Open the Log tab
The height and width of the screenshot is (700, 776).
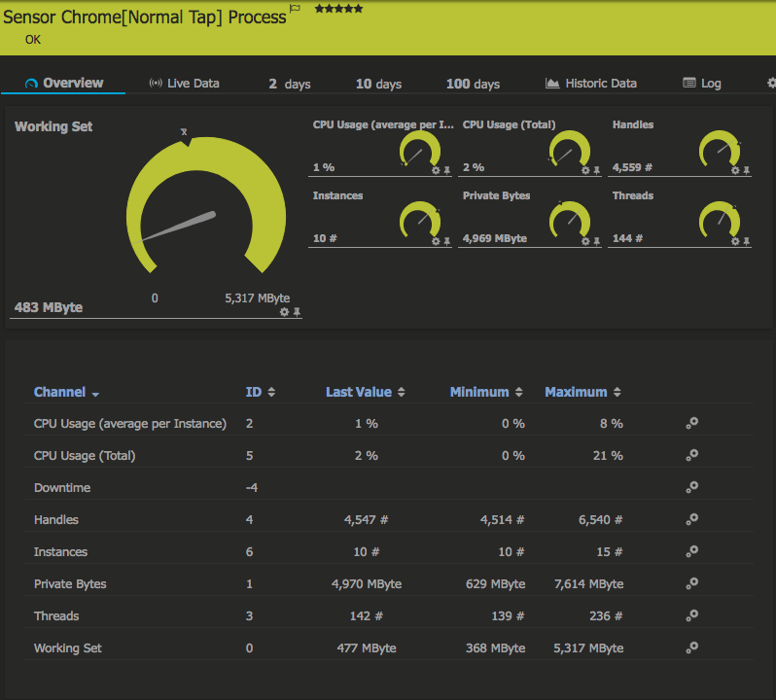[x=702, y=83]
